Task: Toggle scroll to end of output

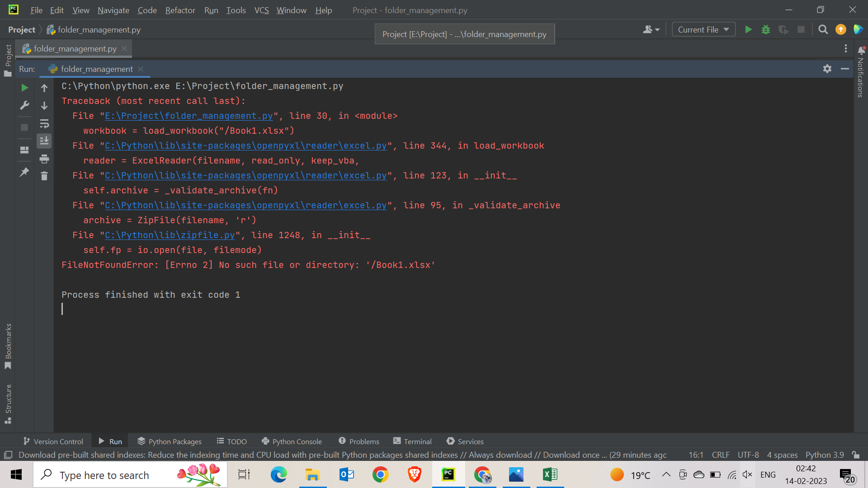Action: point(44,141)
